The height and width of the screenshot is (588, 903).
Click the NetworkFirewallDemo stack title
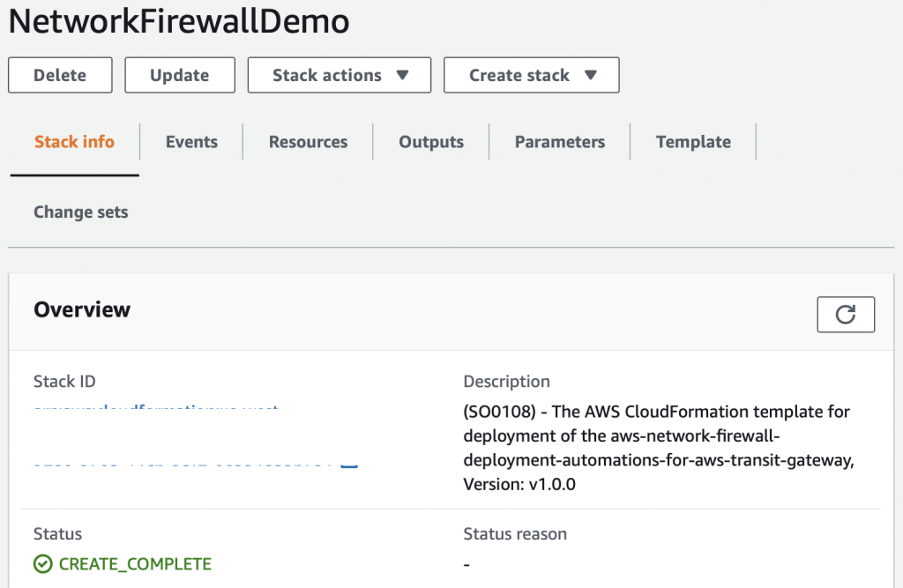(x=179, y=21)
